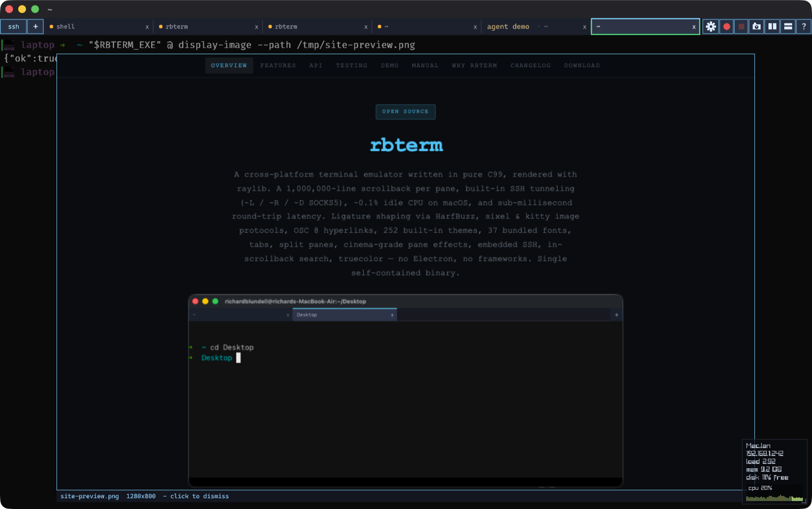Viewport: 812px width, 509px height.
Task: Click DOWNLOAD in the site preview nav
Action: coord(582,65)
